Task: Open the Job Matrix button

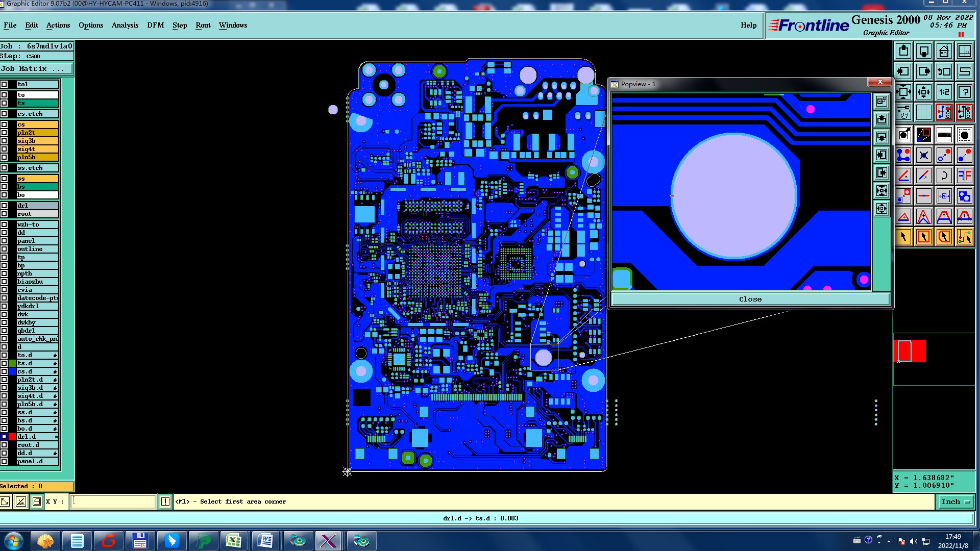Action: [36, 68]
